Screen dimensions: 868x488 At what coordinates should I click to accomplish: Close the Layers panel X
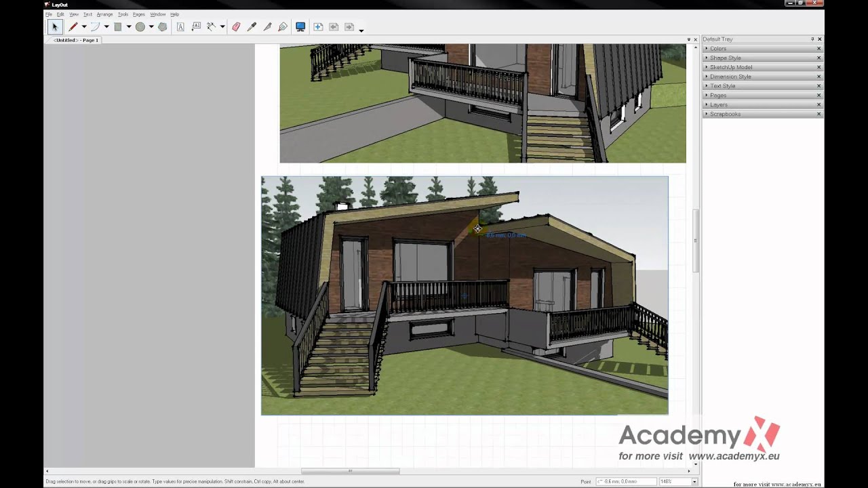818,104
